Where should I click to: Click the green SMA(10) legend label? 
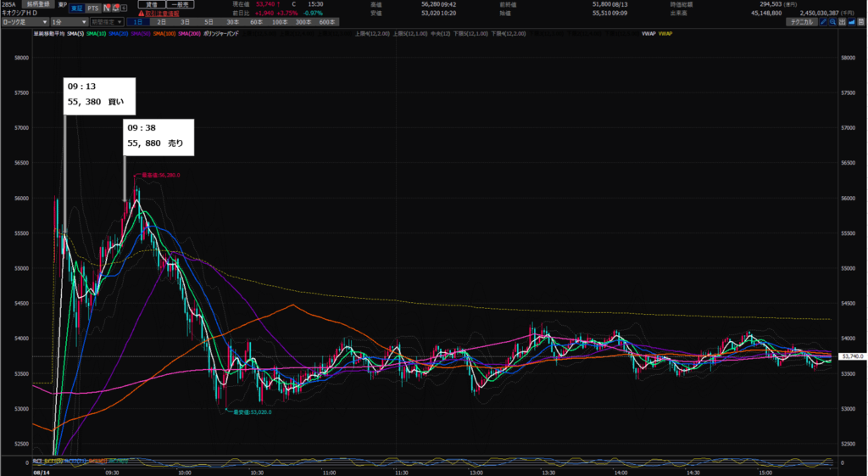97,34
